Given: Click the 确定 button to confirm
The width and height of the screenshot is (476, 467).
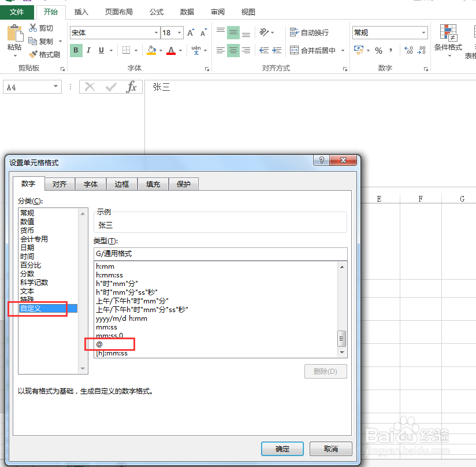Looking at the screenshot, I should pos(282,449).
